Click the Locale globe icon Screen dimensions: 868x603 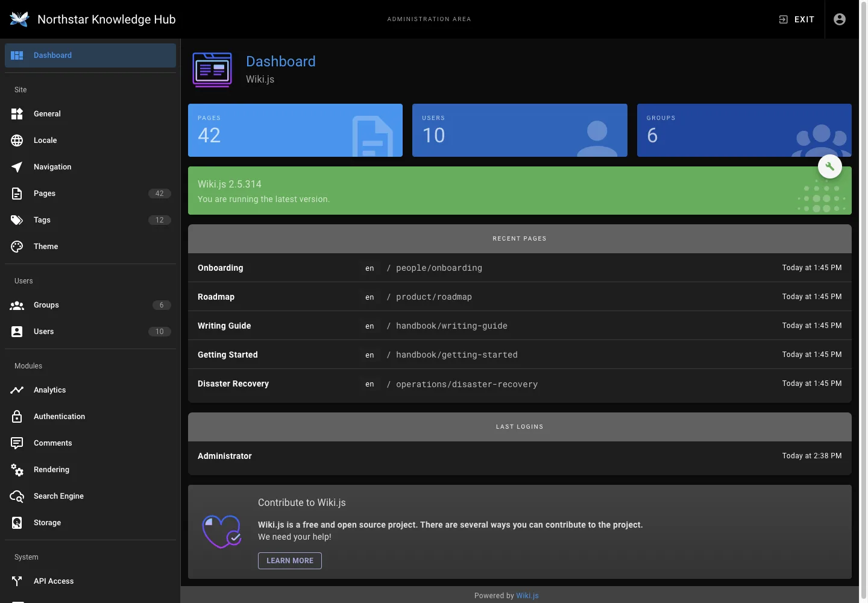pos(17,140)
